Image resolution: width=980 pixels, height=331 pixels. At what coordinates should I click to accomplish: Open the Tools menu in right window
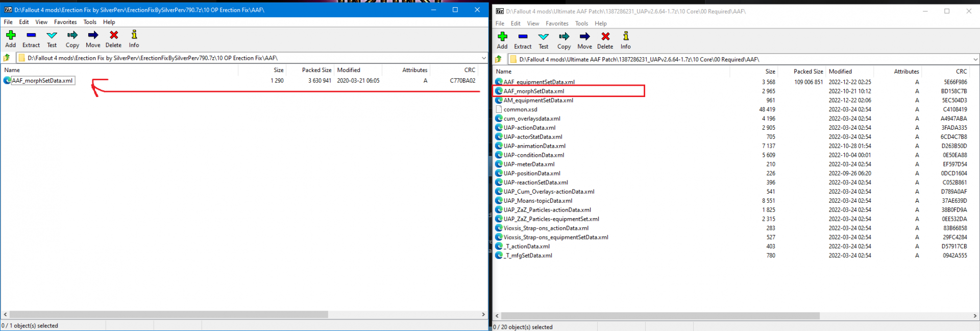pos(581,23)
